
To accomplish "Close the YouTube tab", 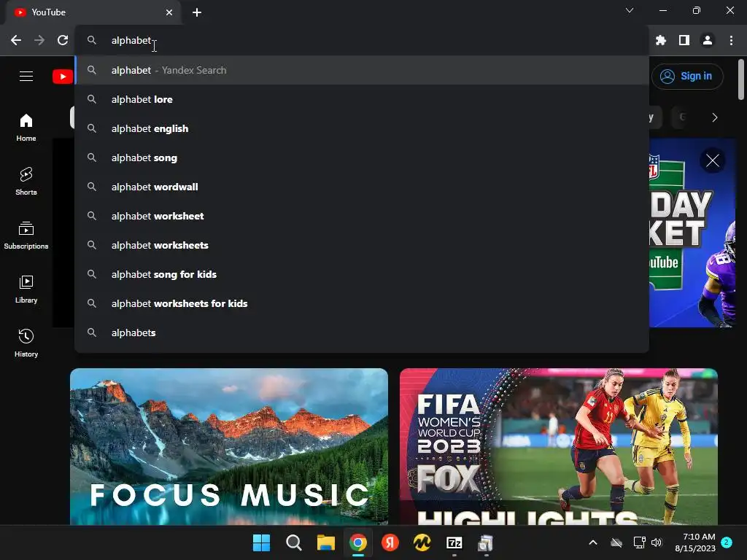I will click(169, 12).
